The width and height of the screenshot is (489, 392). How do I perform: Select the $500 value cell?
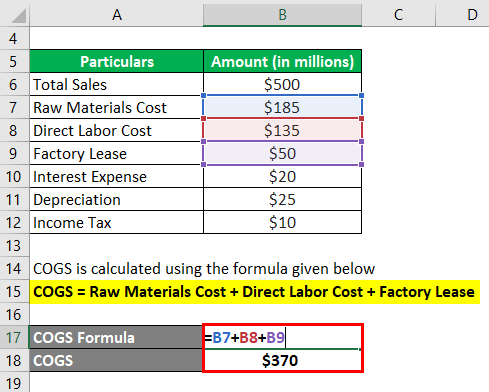point(282,84)
